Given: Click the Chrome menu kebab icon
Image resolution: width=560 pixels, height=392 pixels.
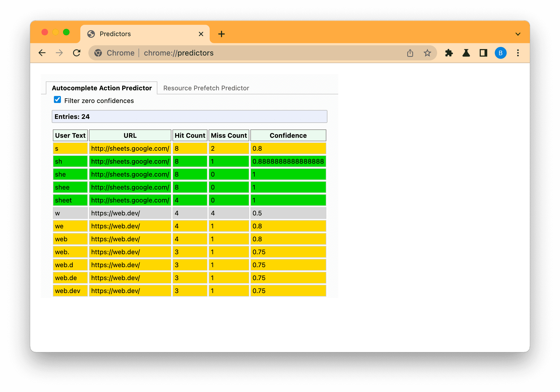Looking at the screenshot, I should click(x=518, y=53).
